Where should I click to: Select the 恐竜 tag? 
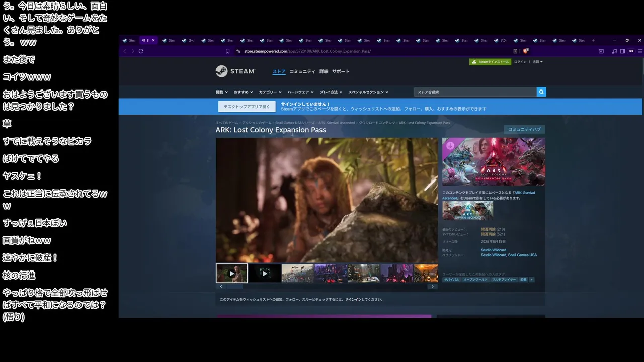(523, 280)
